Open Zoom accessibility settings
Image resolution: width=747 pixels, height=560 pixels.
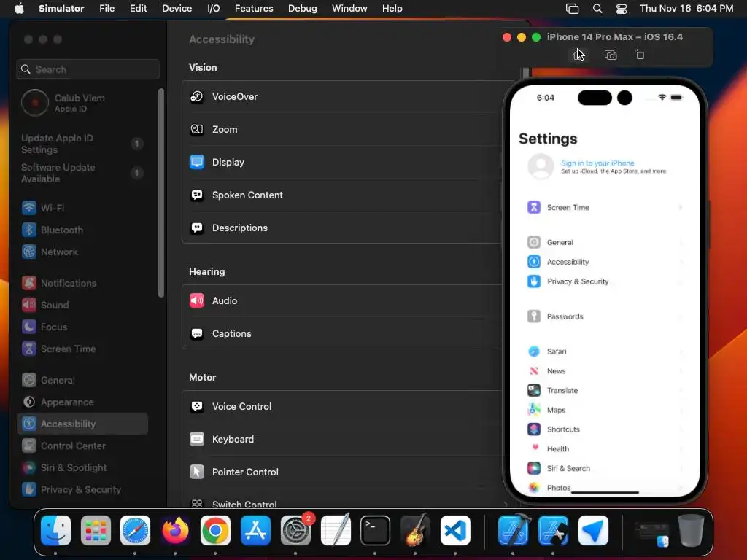(341, 130)
